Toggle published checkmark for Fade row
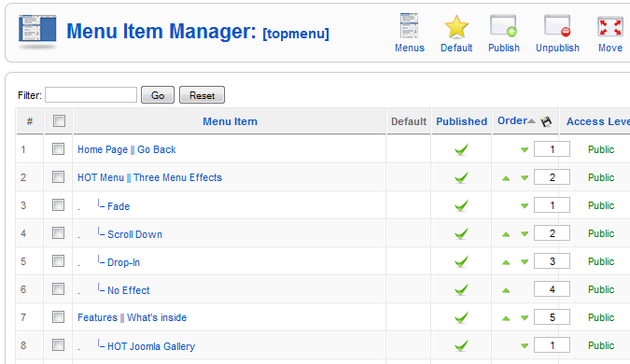Image resolution: width=630 pixels, height=364 pixels. (x=461, y=205)
